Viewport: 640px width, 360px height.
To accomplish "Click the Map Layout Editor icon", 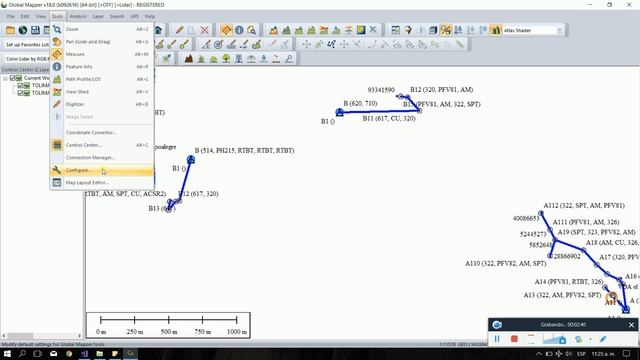I will (57, 182).
